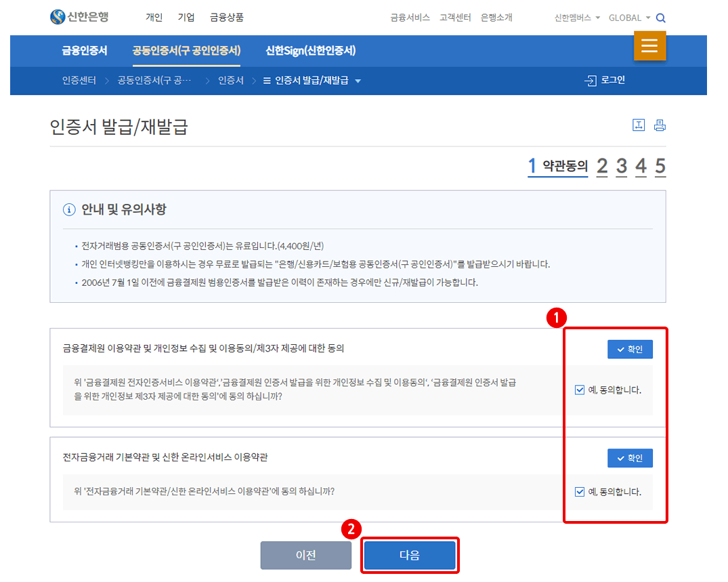Open the GLOBAL language dropdown
Viewport: 728px width, 582px height.
click(x=626, y=18)
